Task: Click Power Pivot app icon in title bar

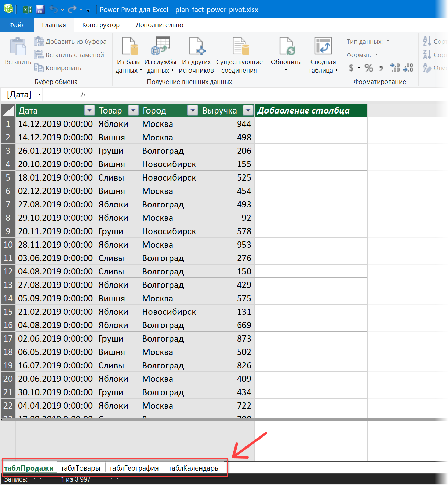Action: (8, 9)
